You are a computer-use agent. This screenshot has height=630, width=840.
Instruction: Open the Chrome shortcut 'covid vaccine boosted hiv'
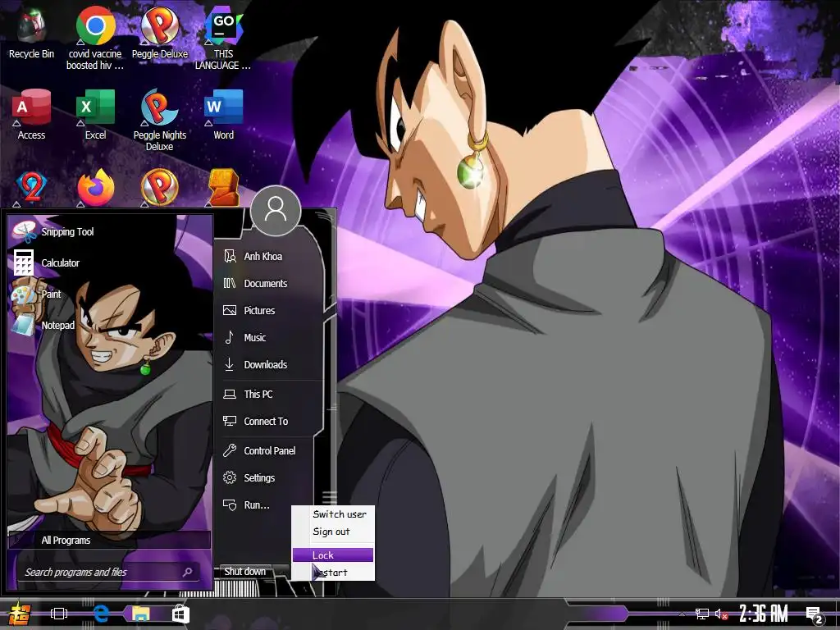point(95,38)
